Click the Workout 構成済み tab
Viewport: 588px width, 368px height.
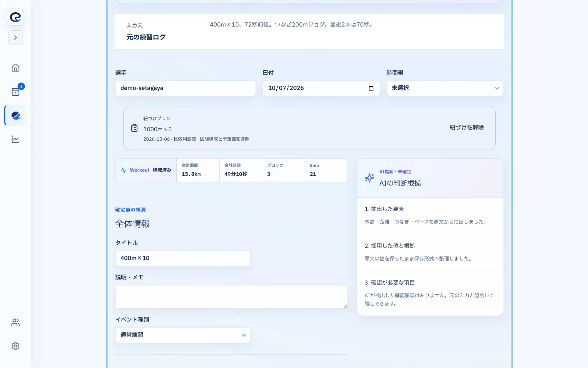(x=146, y=170)
